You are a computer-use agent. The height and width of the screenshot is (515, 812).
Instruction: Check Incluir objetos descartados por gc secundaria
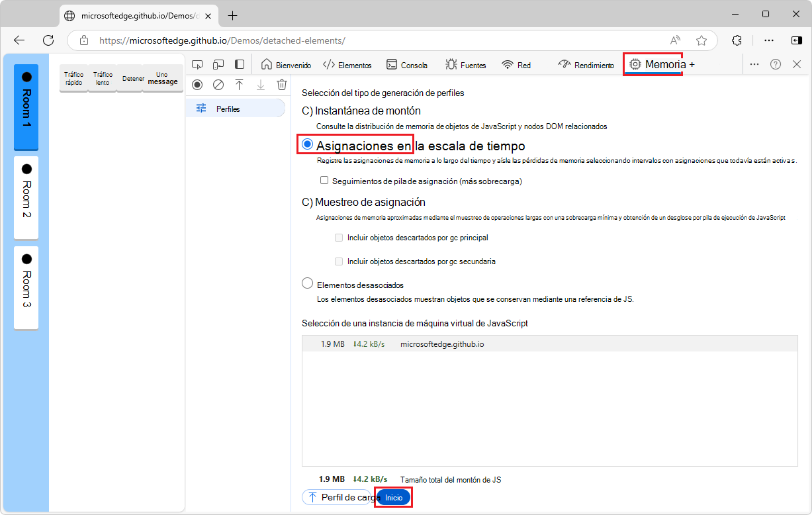click(x=339, y=261)
